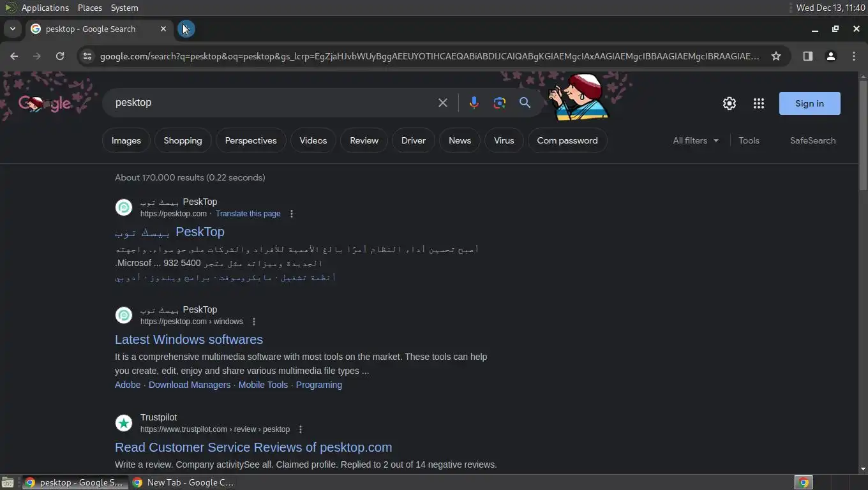This screenshot has width=868, height=490.
Task: Open the new tab plus button
Action: click(186, 29)
